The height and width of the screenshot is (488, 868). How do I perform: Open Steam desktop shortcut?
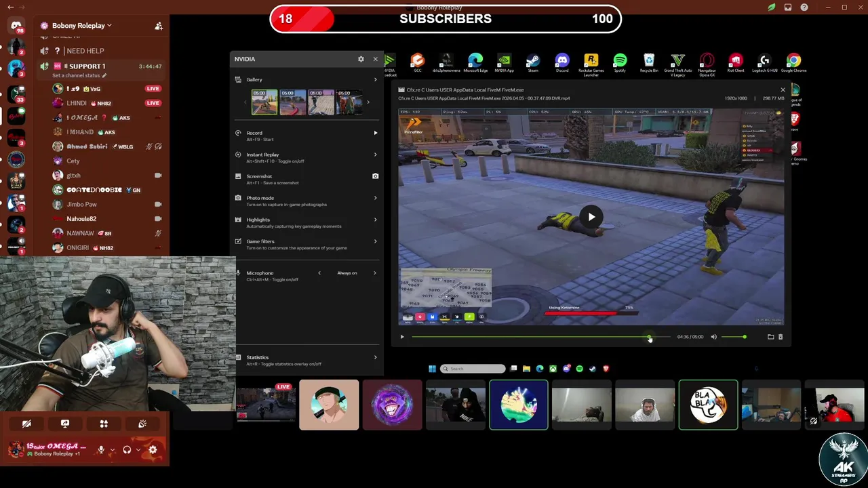coord(533,64)
